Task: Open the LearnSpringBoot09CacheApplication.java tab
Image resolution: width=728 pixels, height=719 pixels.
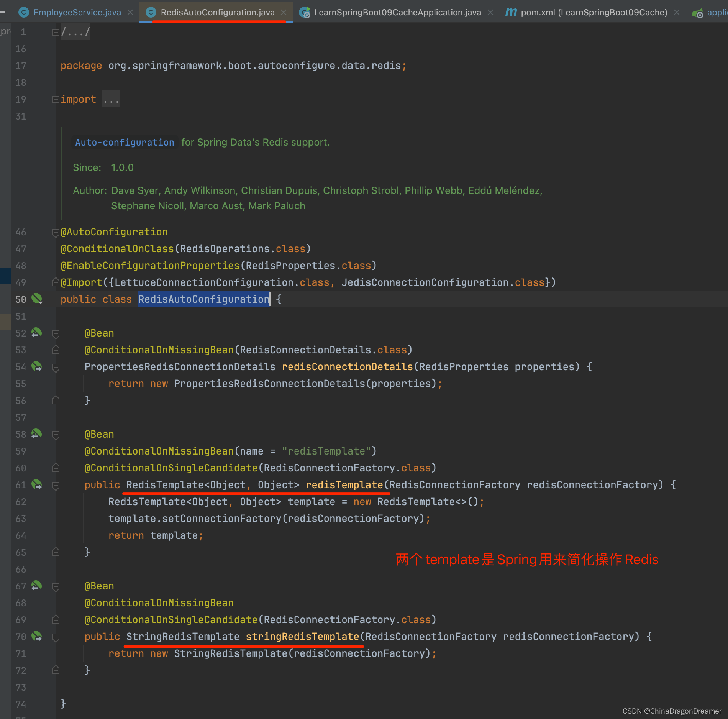Action: click(397, 12)
